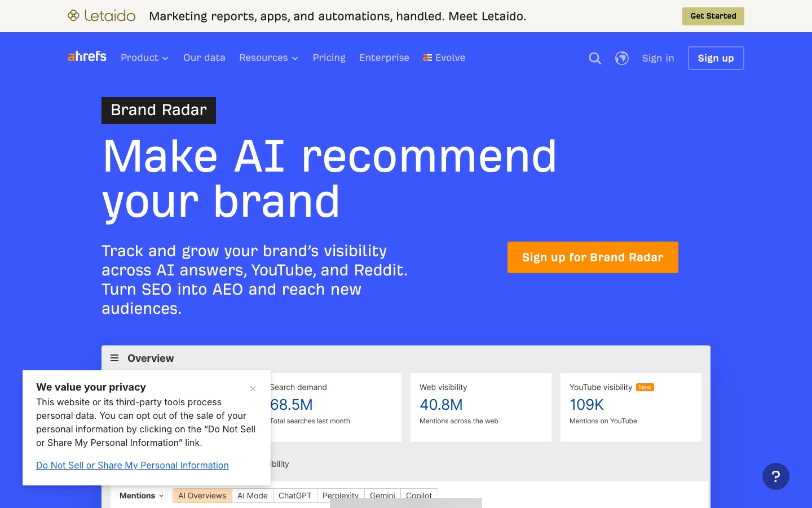Open the language globe selector
The image size is (812, 508).
coord(622,58)
